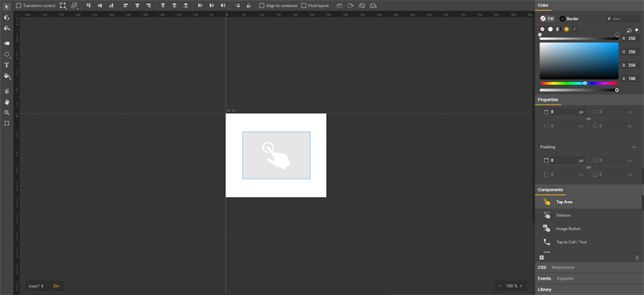Select the 3D stage rotate tool

(6, 28)
